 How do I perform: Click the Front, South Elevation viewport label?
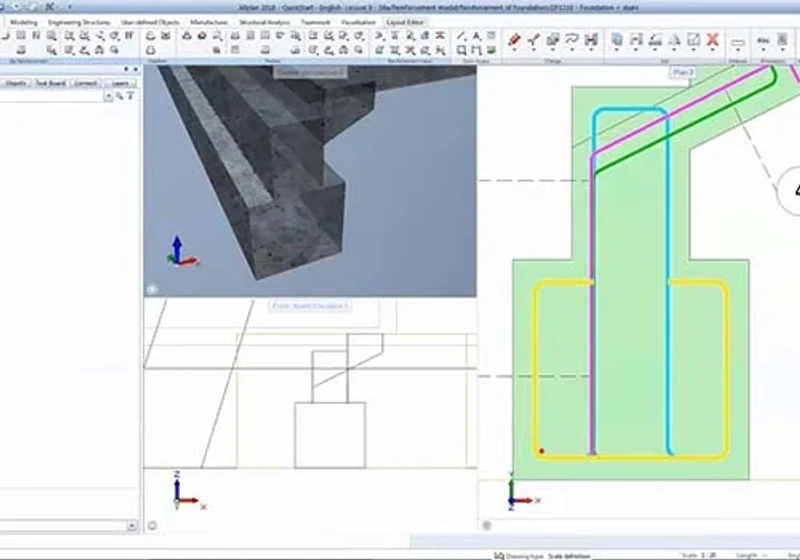[x=310, y=306]
